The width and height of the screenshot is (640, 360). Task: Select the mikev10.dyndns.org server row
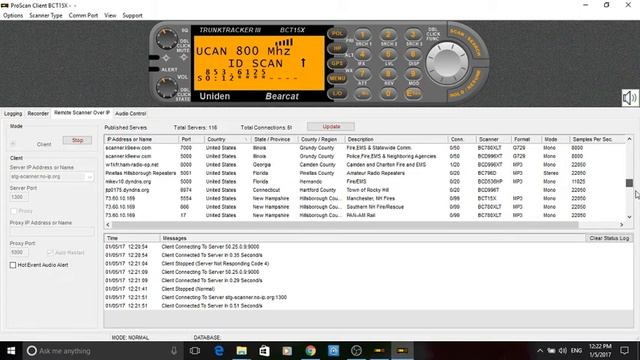pyautogui.click(x=364, y=181)
